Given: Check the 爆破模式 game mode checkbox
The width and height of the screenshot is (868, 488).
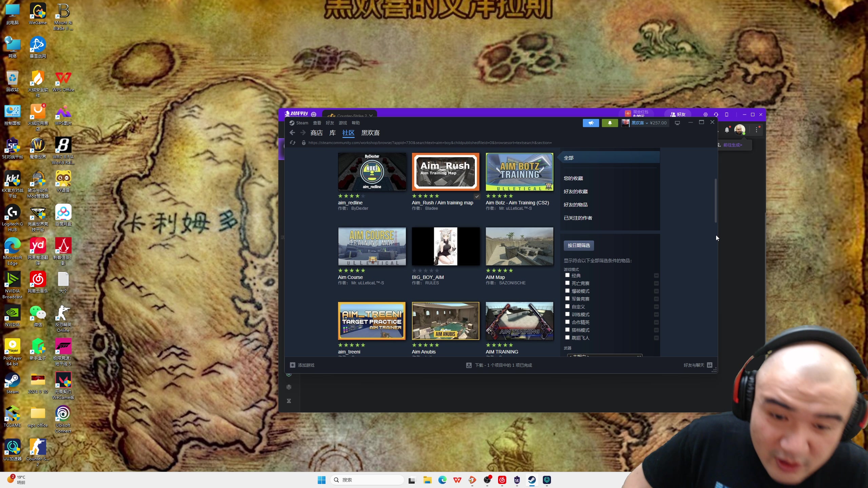Looking at the screenshot, I should pos(567,291).
